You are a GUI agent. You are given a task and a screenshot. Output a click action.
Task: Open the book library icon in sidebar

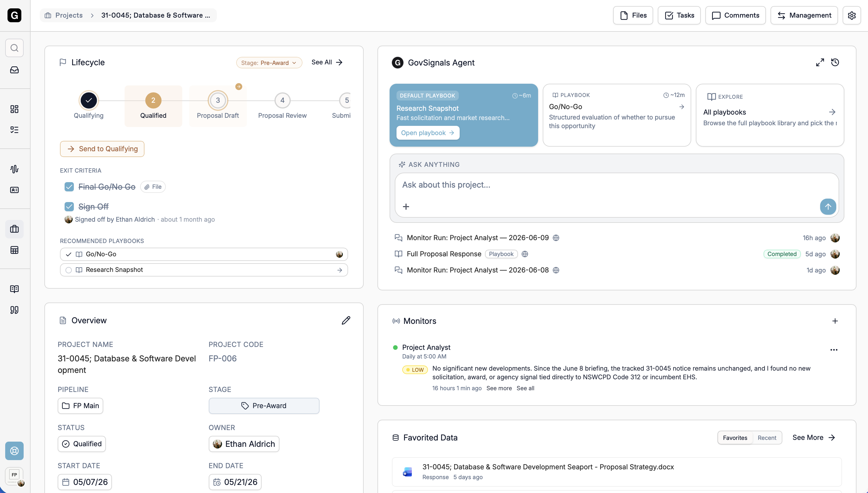14,289
